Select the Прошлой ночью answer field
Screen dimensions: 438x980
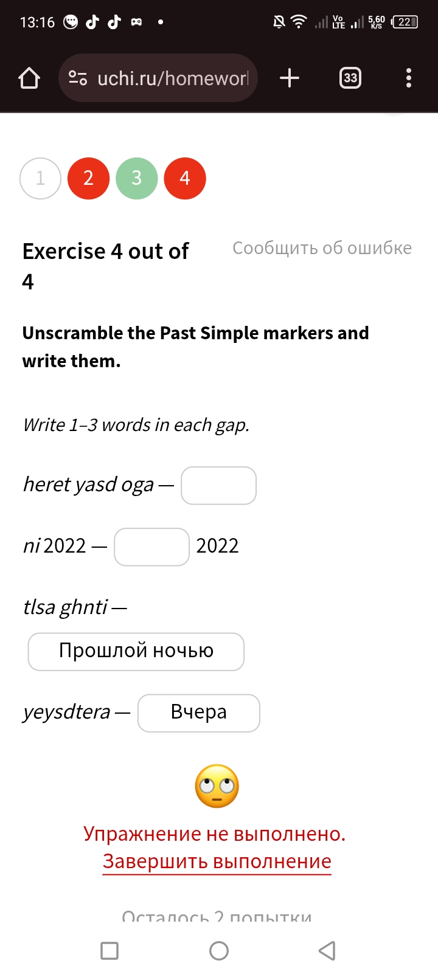[x=136, y=652]
